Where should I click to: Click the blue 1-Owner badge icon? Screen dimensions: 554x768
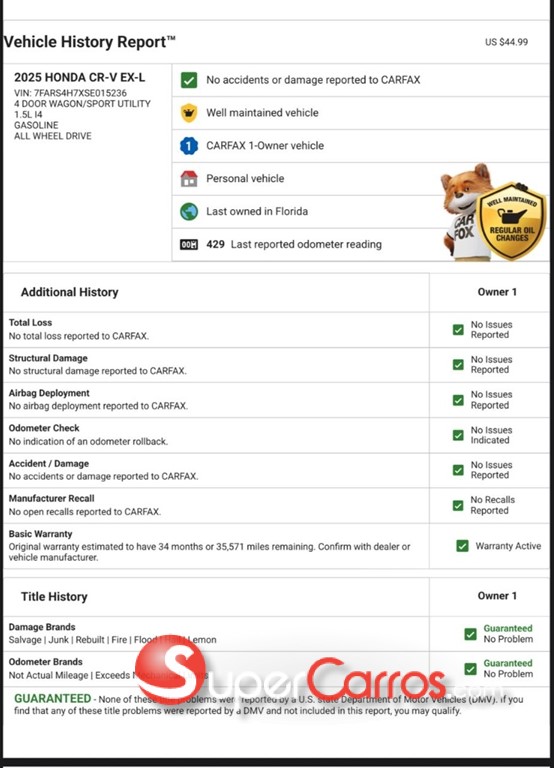[189, 145]
